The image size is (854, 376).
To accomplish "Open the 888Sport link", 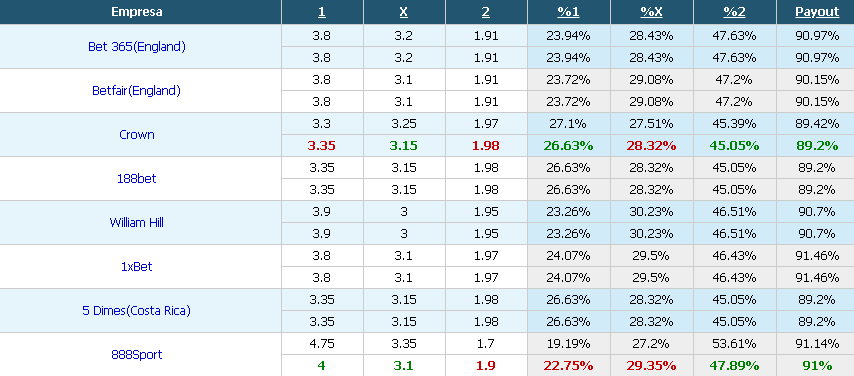I will (x=137, y=355).
